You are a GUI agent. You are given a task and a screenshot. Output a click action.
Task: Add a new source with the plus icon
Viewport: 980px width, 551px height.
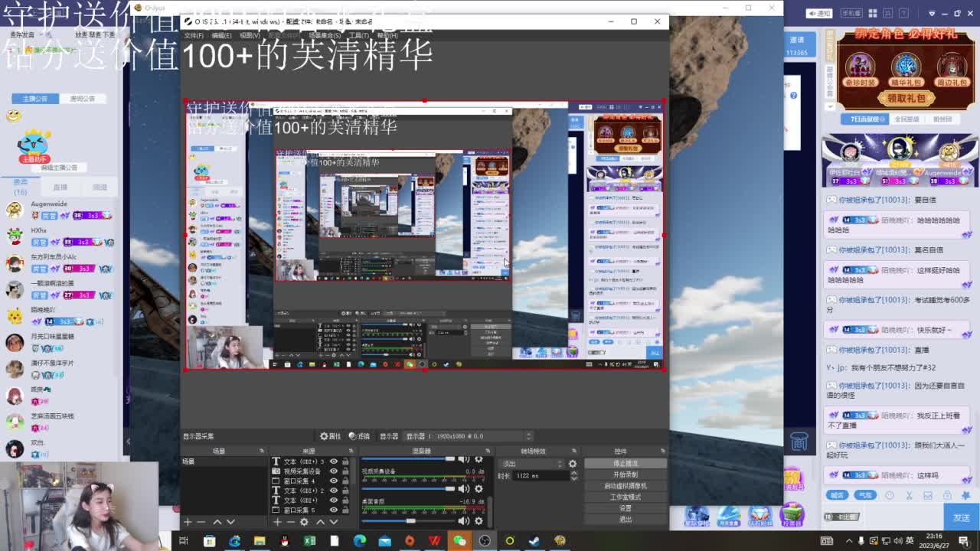point(277,521)
